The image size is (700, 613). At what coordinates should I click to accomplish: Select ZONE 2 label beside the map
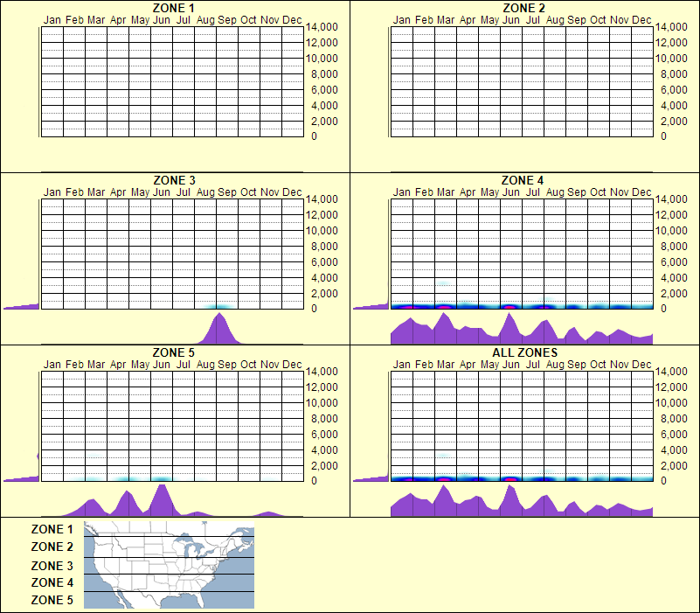52,547
